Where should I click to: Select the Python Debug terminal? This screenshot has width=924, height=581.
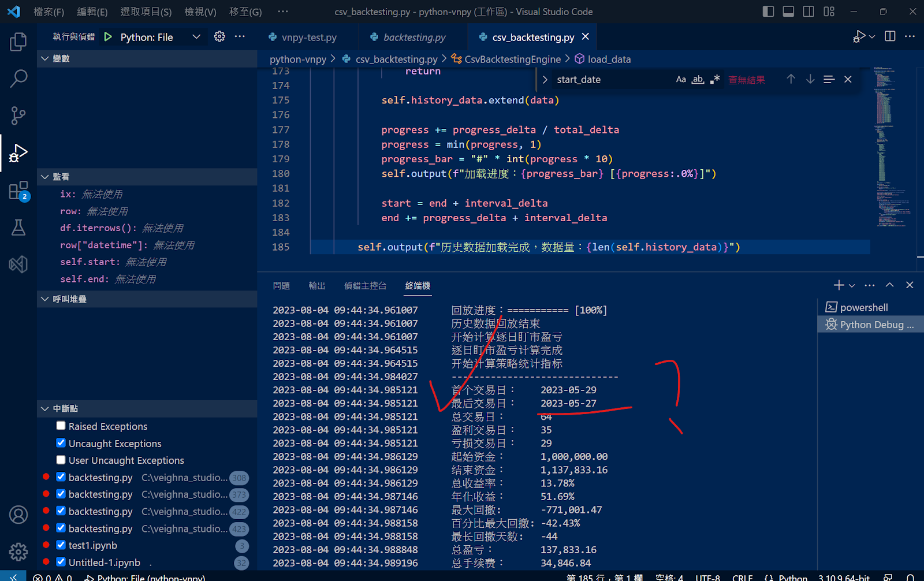871,324
